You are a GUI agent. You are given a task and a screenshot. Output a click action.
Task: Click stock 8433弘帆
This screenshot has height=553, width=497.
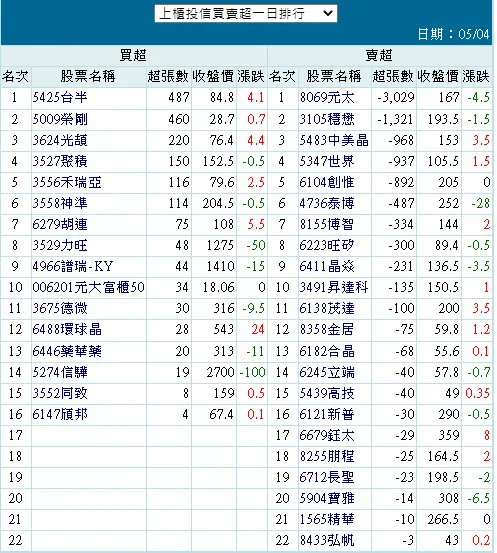point(327,540)
